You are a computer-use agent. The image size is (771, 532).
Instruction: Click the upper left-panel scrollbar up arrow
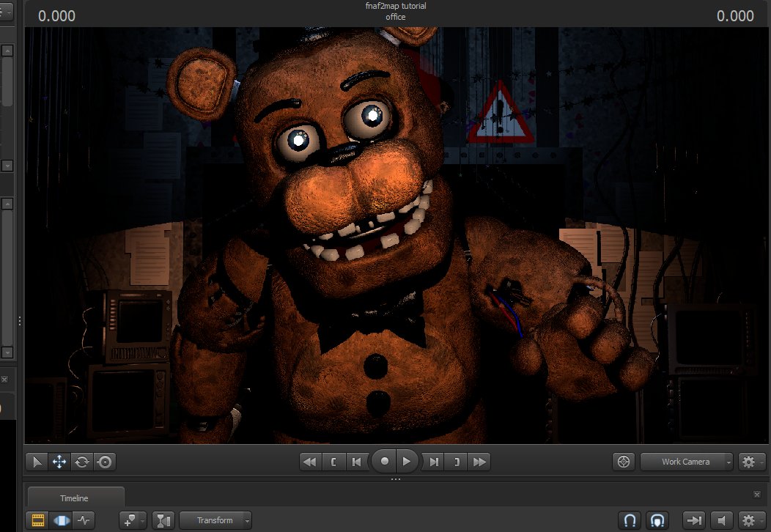(7, 51)
